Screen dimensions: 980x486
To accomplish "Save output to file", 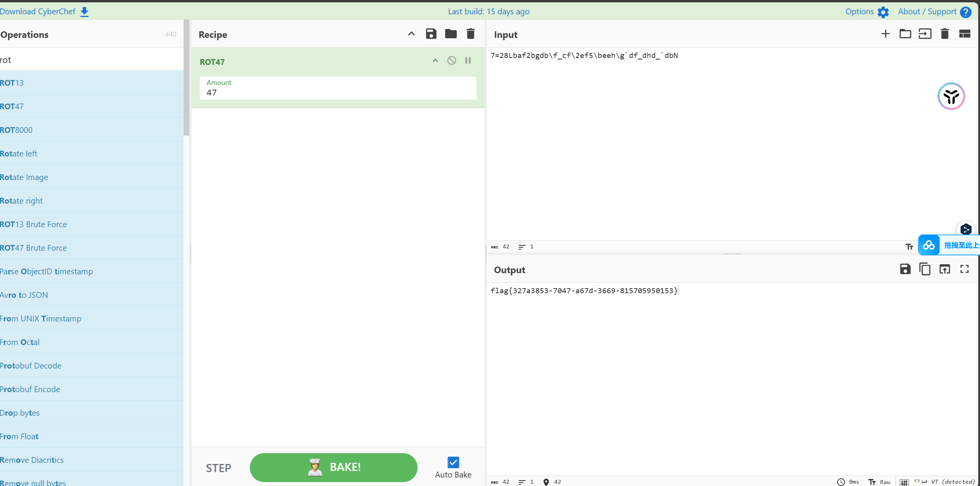I will [905, 269].
